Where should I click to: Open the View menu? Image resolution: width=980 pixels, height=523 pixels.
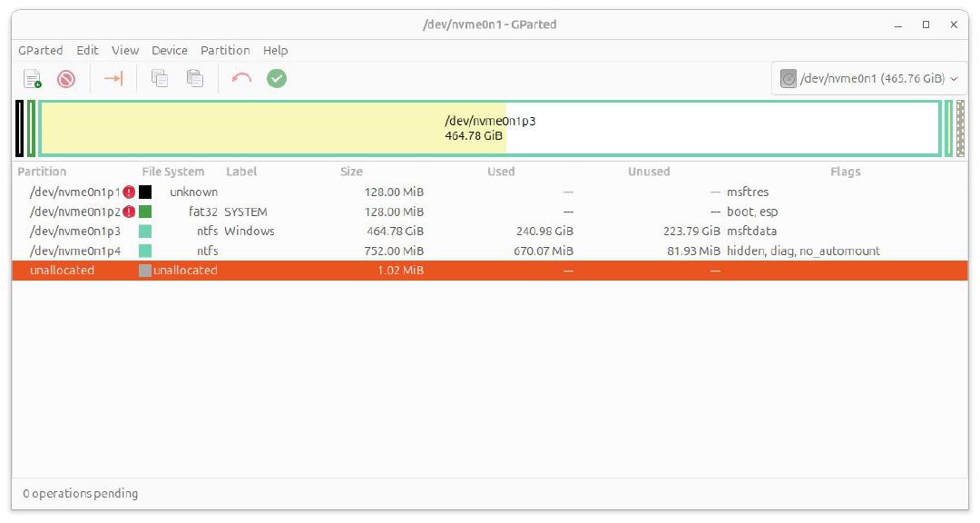[124, 50]
